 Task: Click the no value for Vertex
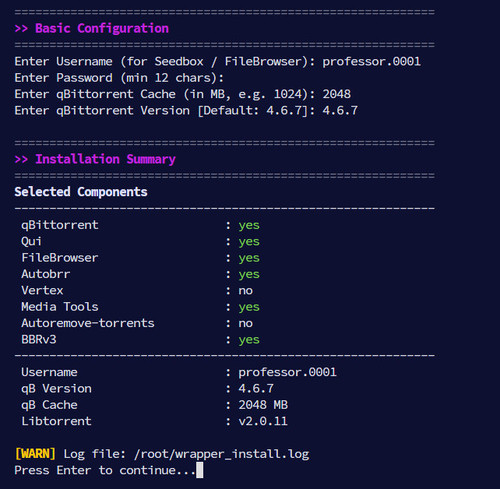[245, 291]
